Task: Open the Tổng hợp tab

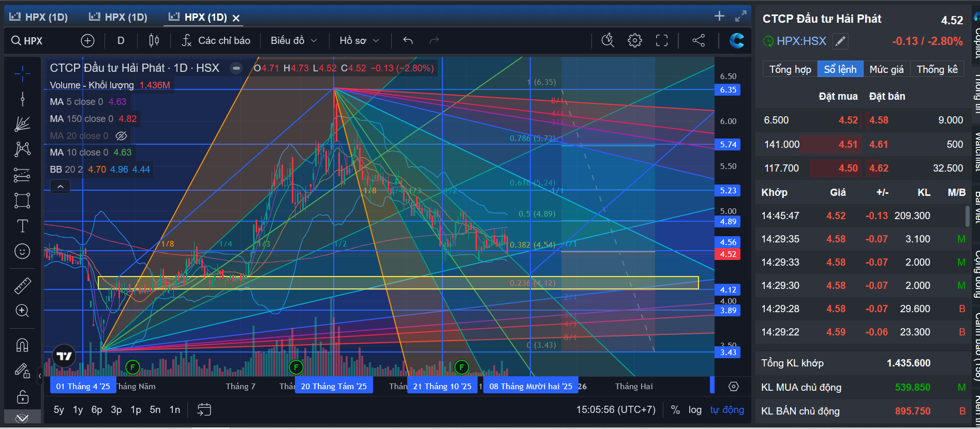Action: (x=790, y=69)
